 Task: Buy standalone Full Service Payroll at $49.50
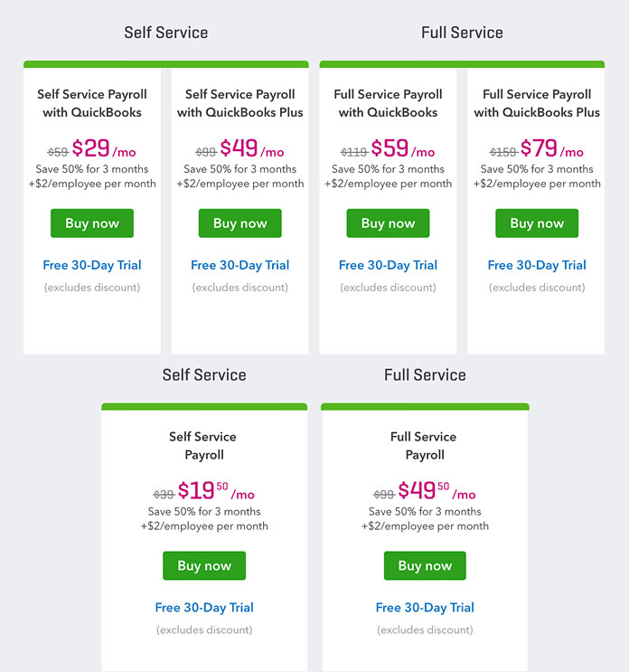click(425, 565)
